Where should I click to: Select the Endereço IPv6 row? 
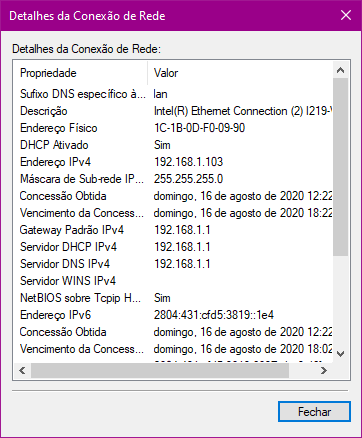[x=173, y=315]
